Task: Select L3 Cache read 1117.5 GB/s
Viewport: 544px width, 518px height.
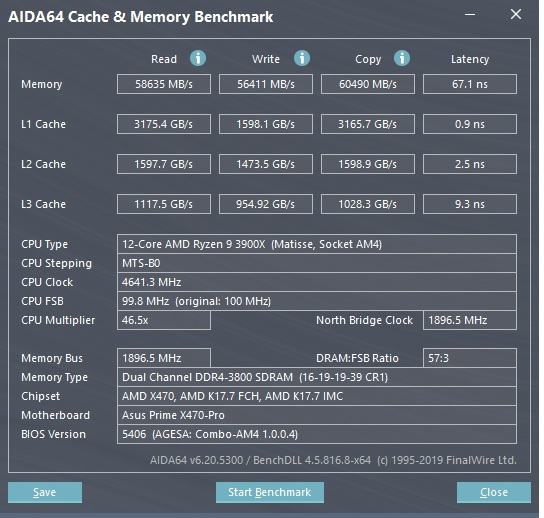Action: point(164,204)
